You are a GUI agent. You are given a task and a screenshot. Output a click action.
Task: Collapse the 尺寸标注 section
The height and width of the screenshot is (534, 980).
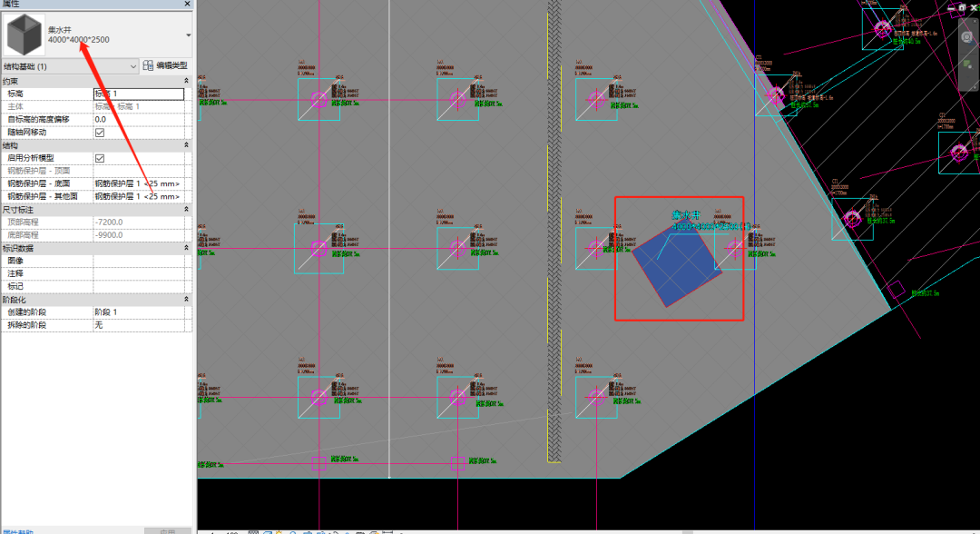[186, 210]
